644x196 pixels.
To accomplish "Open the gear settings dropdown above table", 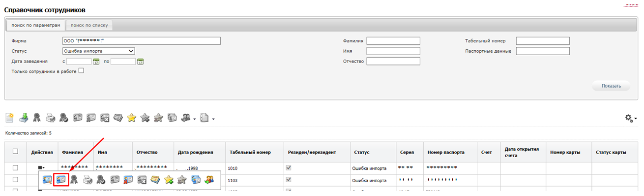I will pos(631,118).
